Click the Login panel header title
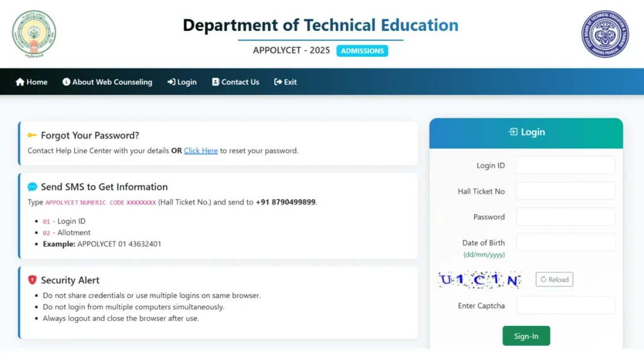Image resolution: width=644 pixels, height=356 pixels. [x=533, y=132]
